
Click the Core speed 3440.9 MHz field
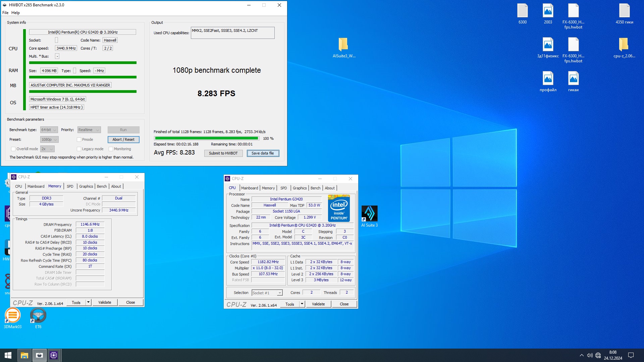coord(66,49)
